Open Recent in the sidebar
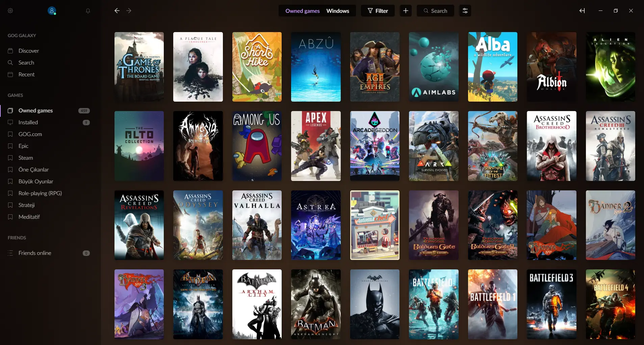Image resolution: width=644 pixels, height=345 pixels. [x=50, y=74]
